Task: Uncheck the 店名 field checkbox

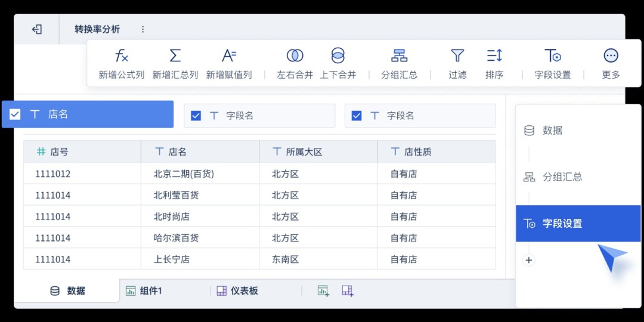Action: click(x=16, y=114)
